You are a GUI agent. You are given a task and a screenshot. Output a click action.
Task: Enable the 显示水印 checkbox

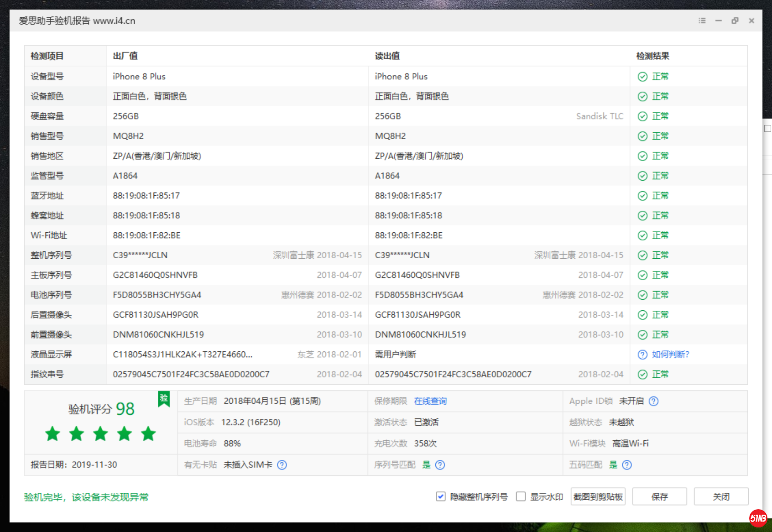[x=521, y=496]
